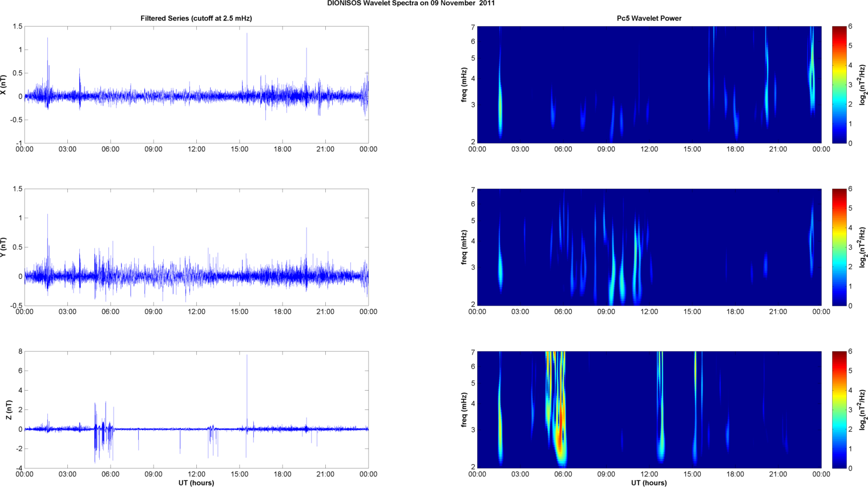Select the Pc5 Wavelet Power column title
The height and width of the screenshot is (487, 868).
coord(649,18)
